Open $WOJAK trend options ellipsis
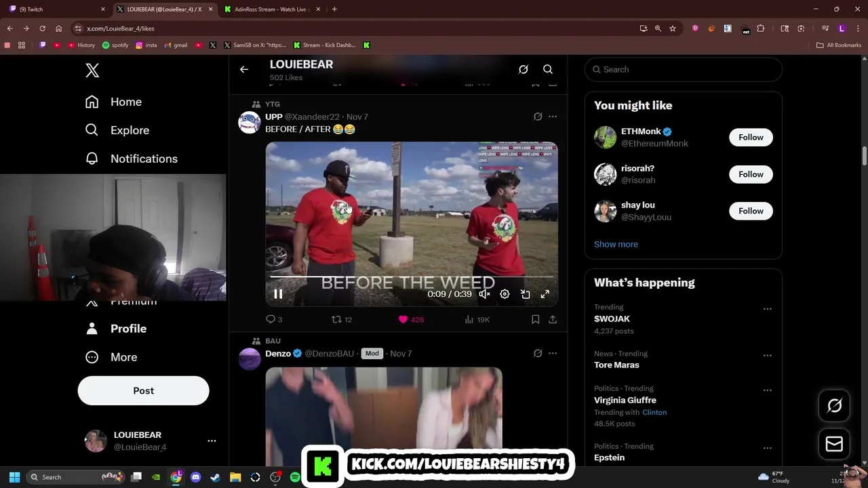The image size is (868, 488). click(768, 309)
